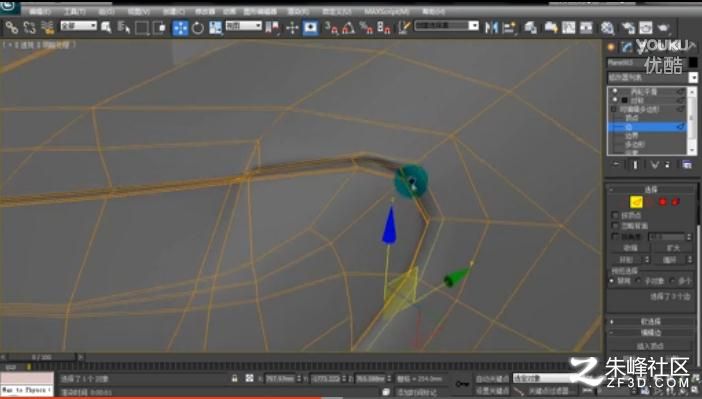Select the Border sub-object row in the stack
This screenshot has height=399, width=702.
click(646, 136)
